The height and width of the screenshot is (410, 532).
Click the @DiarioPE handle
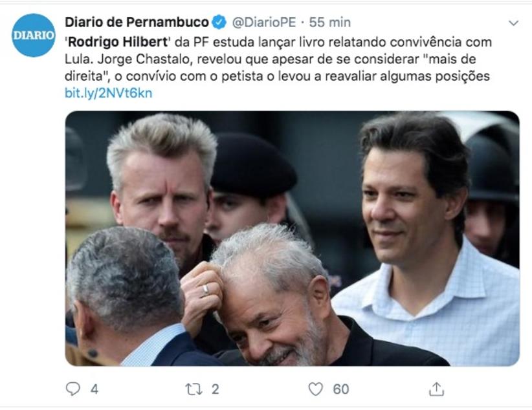(264, 23)
